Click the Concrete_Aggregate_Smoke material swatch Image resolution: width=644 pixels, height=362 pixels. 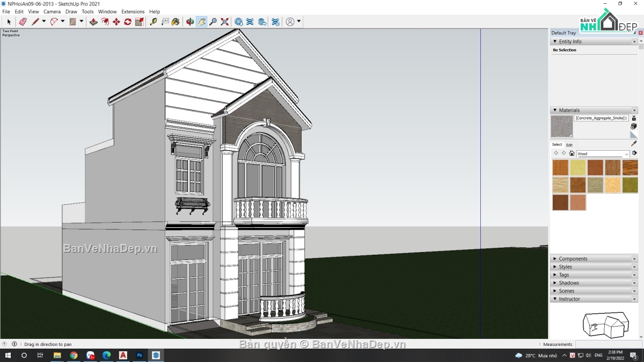click(x=562, y=126)
